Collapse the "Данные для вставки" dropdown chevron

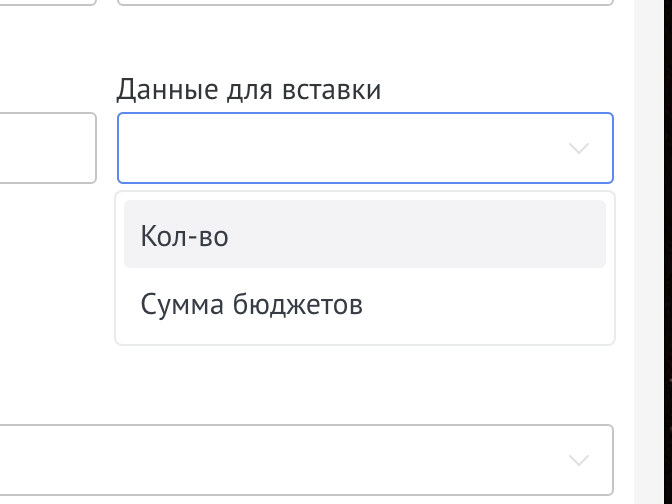point(578,148)
